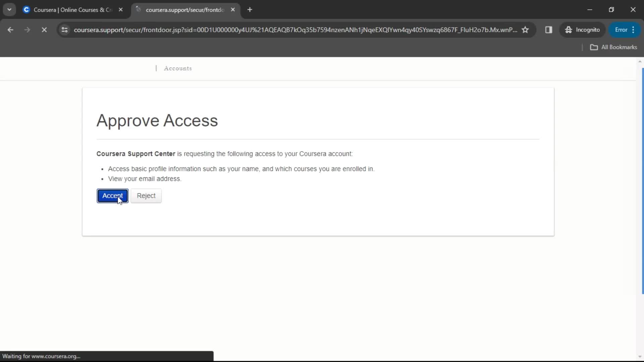
Task: Click the Accept button
Action: point(112,196)
